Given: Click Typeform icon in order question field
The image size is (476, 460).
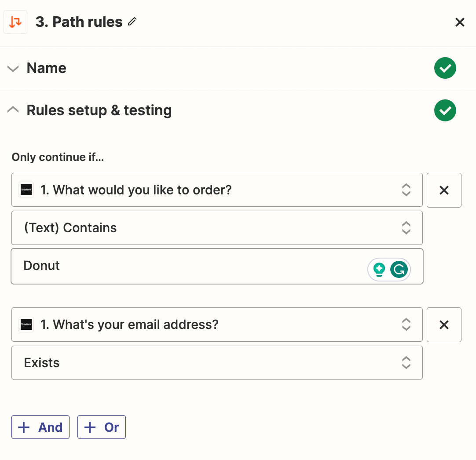Looking at the screenshot, I should pyautogui.click(x=26, y=190).
